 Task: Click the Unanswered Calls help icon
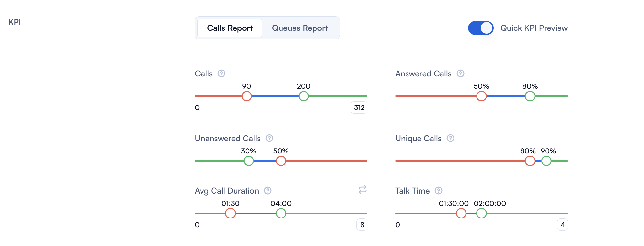pyautogui.click(x=269, y=138)
